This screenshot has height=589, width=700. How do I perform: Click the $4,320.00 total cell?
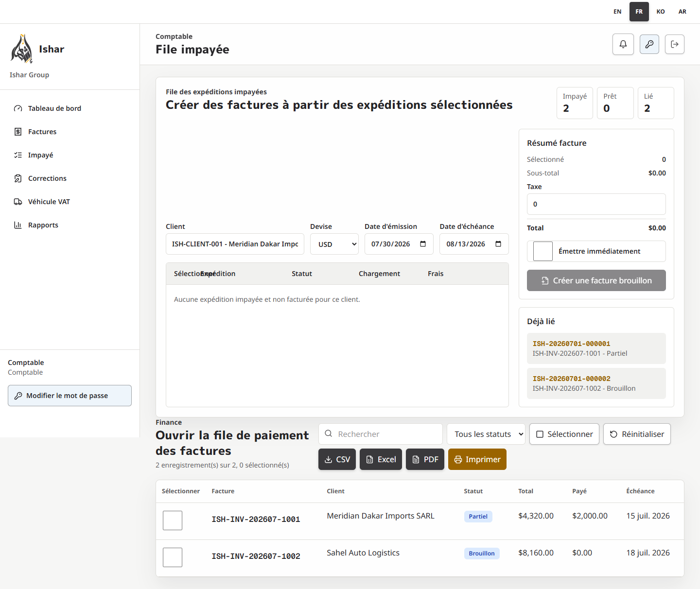(x=536, y=516)
